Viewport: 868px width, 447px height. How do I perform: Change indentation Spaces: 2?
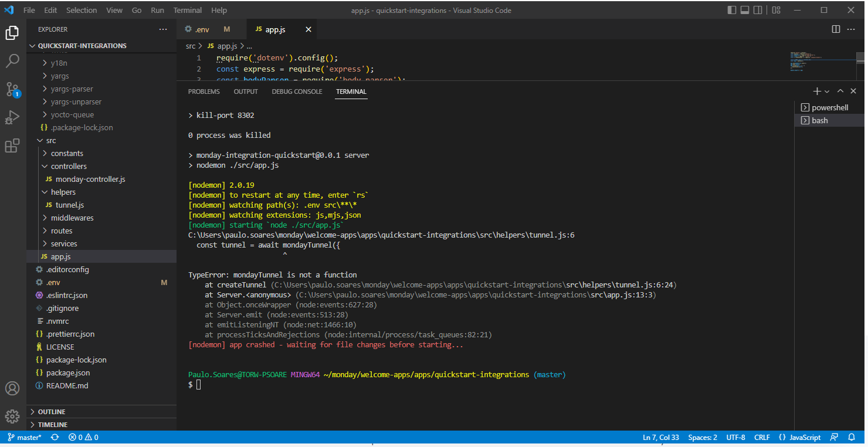coord(703,437)
